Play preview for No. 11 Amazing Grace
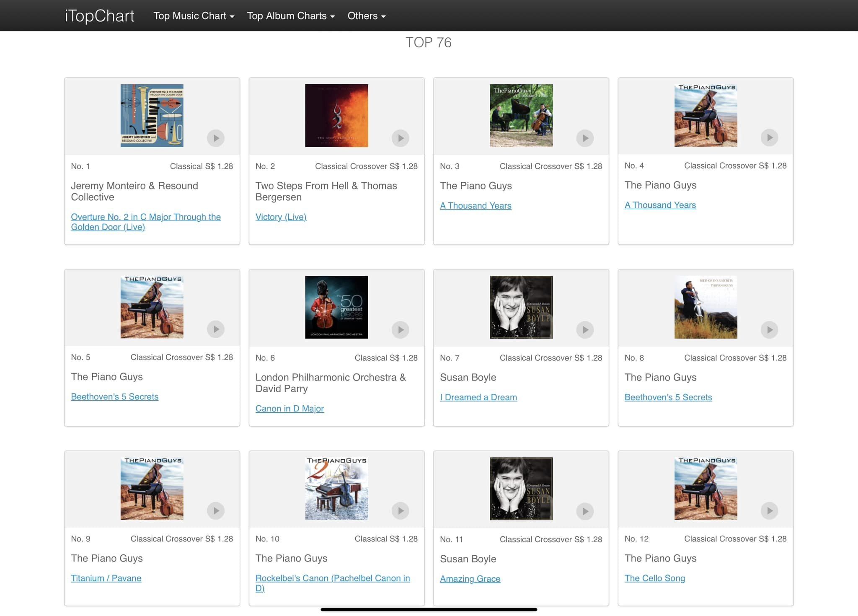This screenshot has height=616, width=858. point(585,511)
